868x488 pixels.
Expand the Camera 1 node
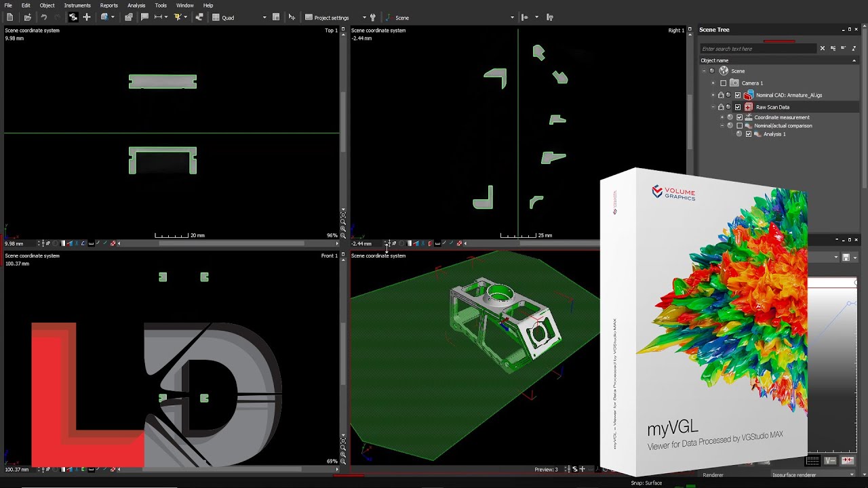click(713, 83)
